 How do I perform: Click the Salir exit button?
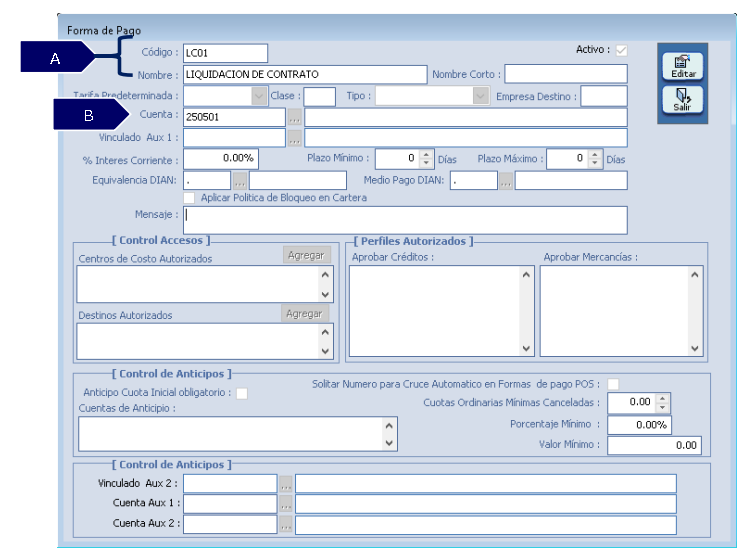click(682, 100)
